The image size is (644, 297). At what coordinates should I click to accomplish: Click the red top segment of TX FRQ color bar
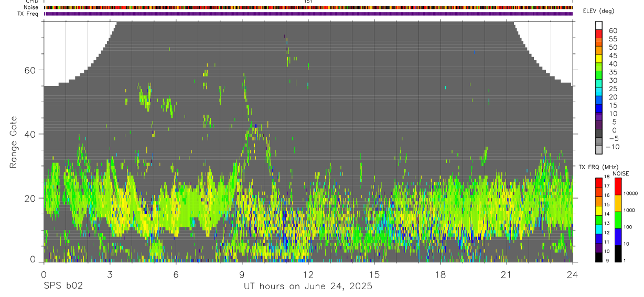click(598, 183)
